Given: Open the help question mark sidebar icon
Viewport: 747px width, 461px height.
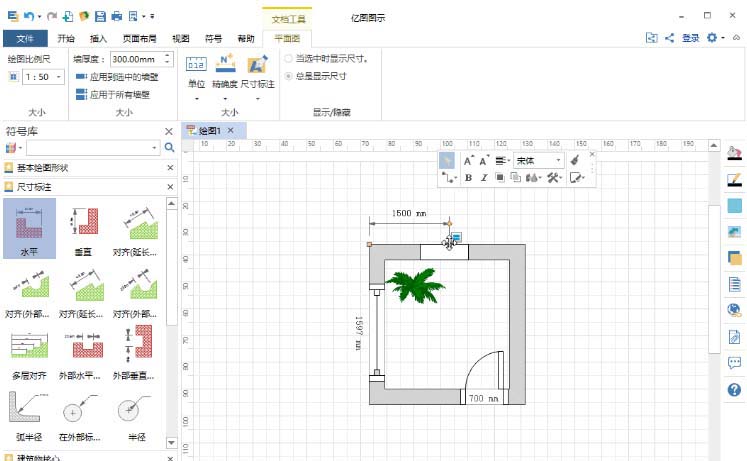Looking at the screenshot, I should tap(734, 389).
